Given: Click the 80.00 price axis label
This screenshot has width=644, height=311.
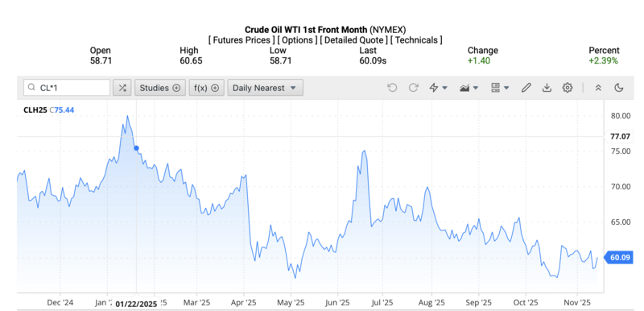Looking at the screenshot, I should [x=620, y=116].
